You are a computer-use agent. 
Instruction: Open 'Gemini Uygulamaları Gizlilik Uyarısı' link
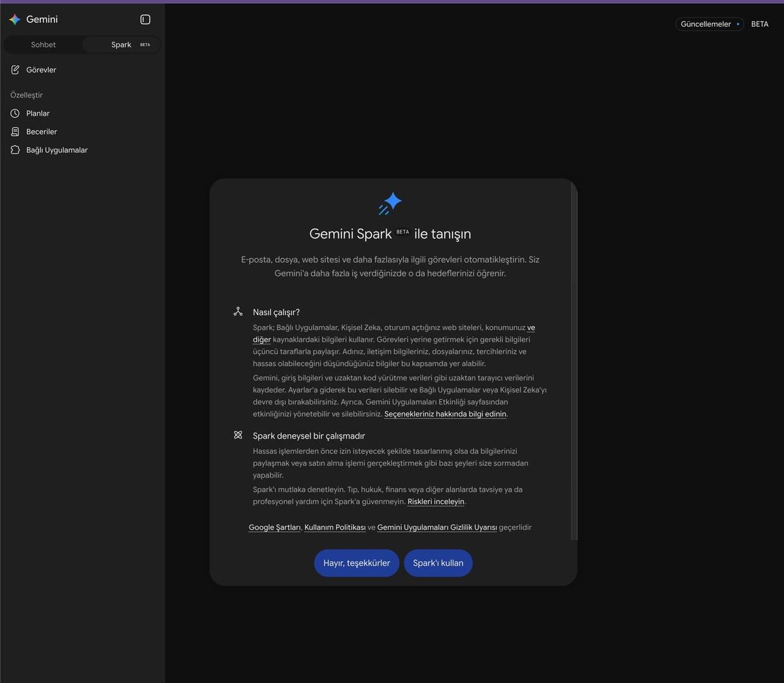point(437,527)
